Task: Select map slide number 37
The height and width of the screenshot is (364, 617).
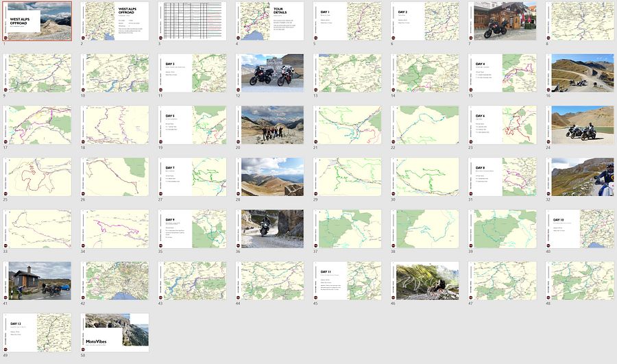Action: (x=348, y=229)
